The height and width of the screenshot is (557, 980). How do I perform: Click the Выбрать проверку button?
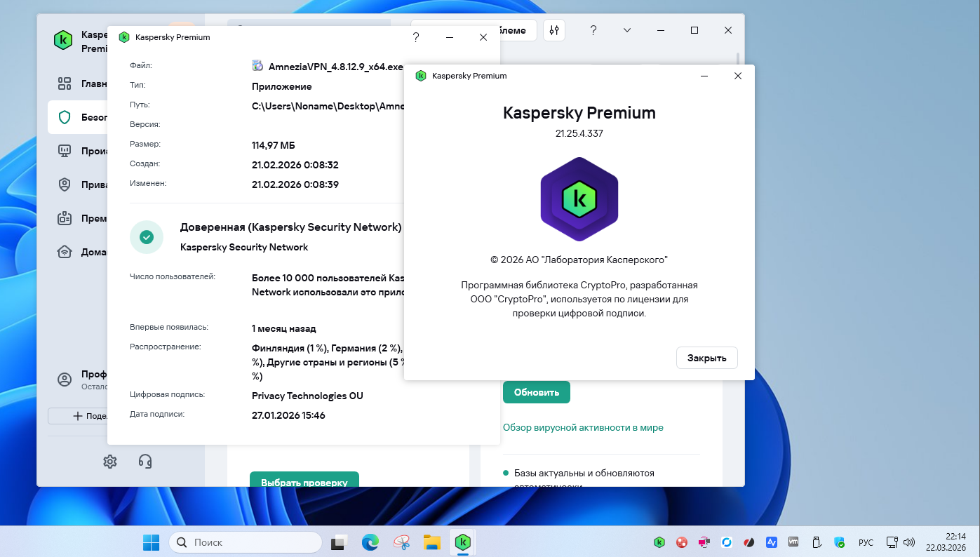tap(304, 479)
